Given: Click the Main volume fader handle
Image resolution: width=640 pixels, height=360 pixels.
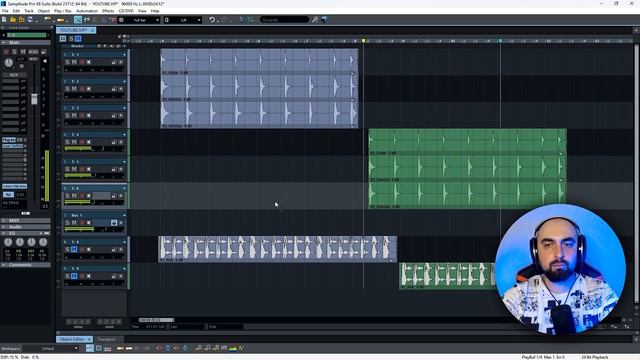Looking at the screenshot, I should (x=34, y=99).
